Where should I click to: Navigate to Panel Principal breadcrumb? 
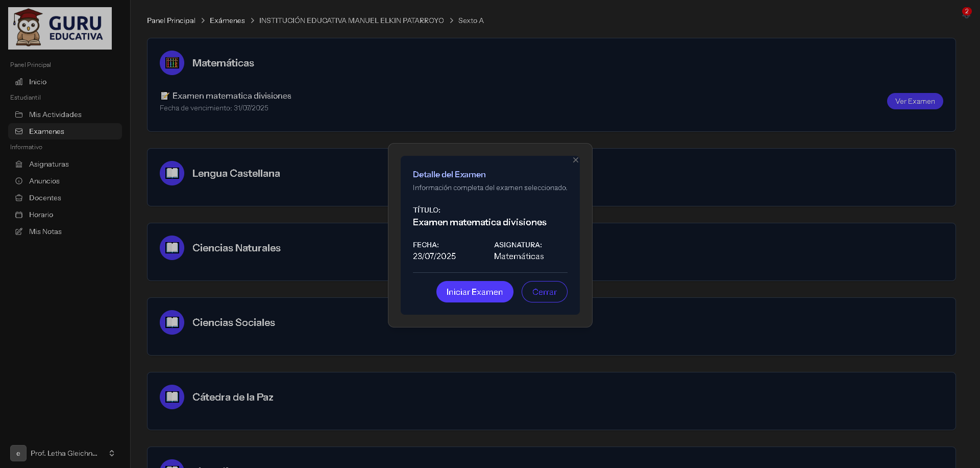(171, 20)
